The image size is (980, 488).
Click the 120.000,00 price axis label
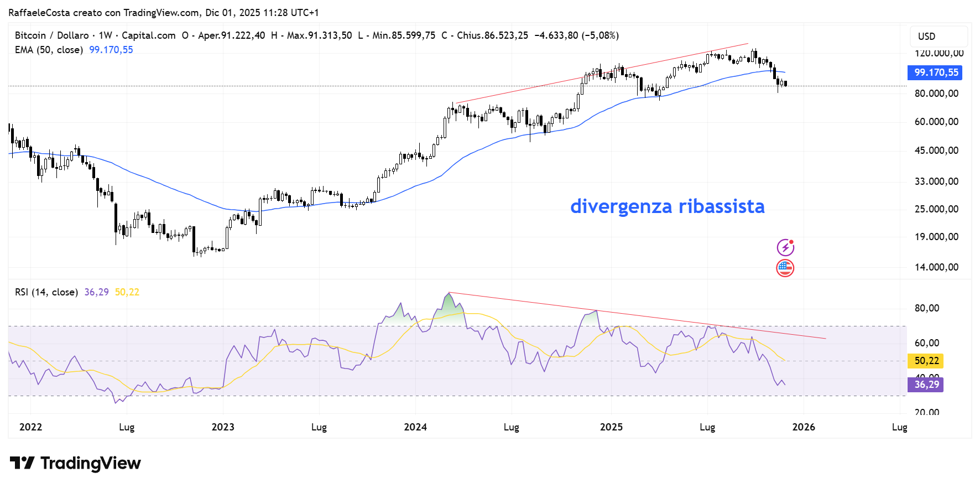(939, 53)
